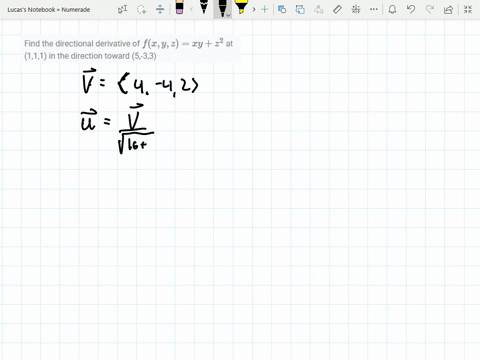Select the text selection cursor tool

coord(122,9)
